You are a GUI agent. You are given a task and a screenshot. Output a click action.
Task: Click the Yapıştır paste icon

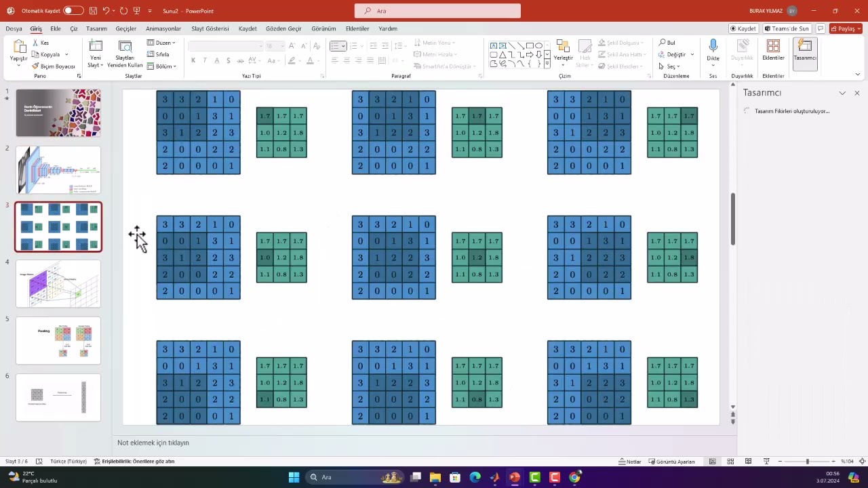[x=19, y=47]
